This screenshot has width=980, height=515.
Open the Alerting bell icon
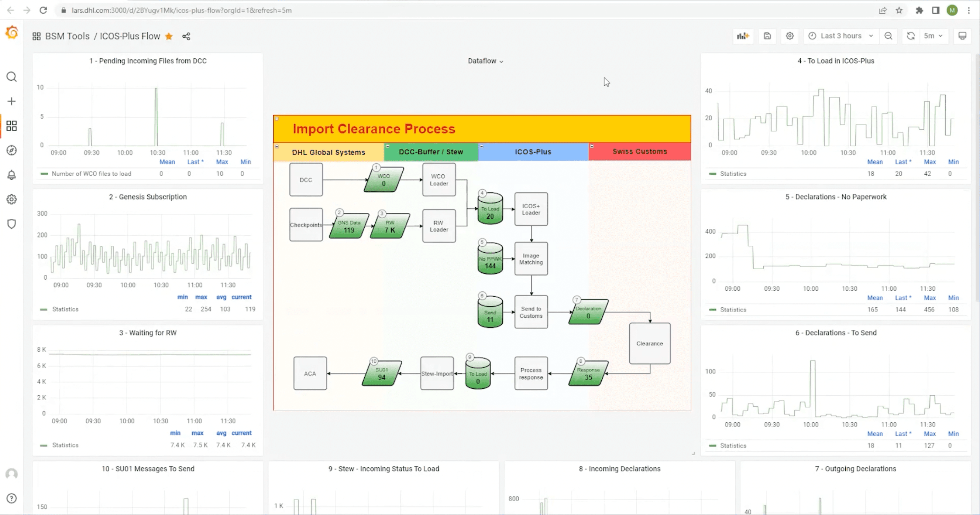tap(12, 175)
